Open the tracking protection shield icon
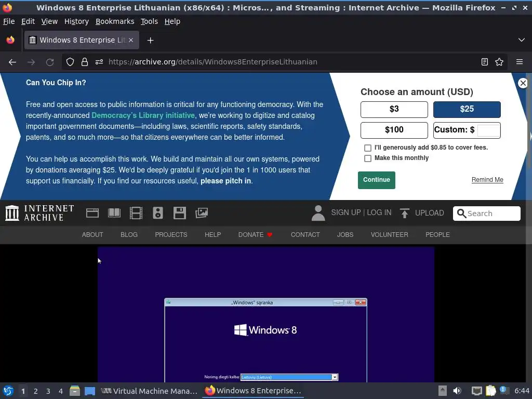 tap(70, 62)
